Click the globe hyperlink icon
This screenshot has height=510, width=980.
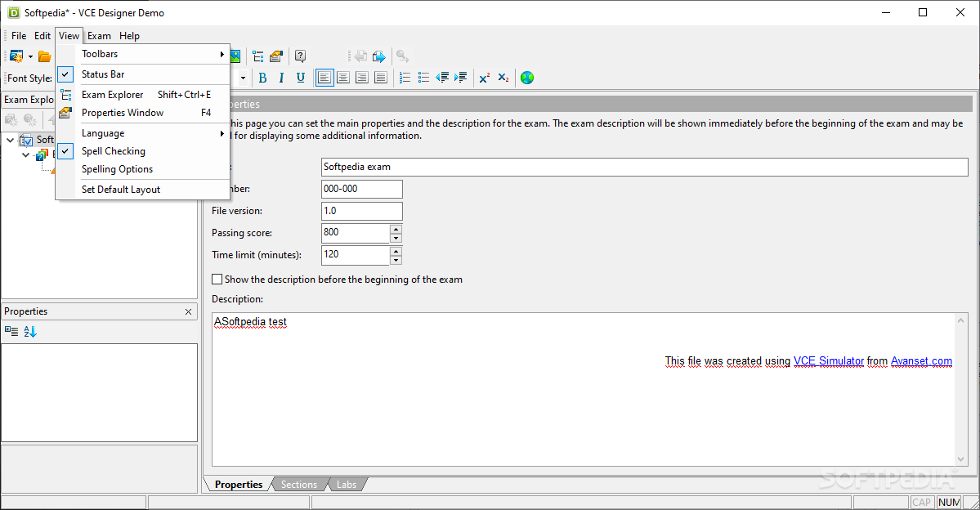point(527,78)
